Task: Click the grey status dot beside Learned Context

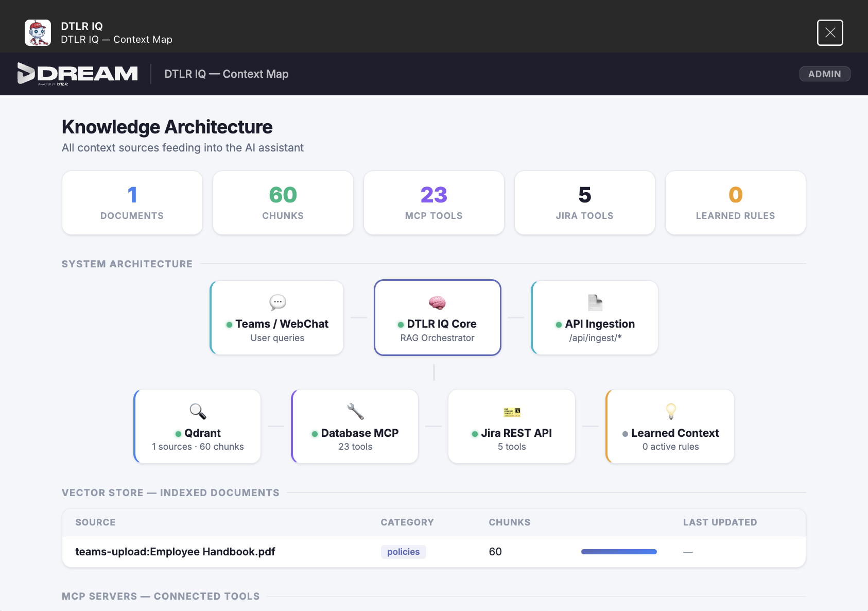Action: pyautogui.click(x=625, y=434)
